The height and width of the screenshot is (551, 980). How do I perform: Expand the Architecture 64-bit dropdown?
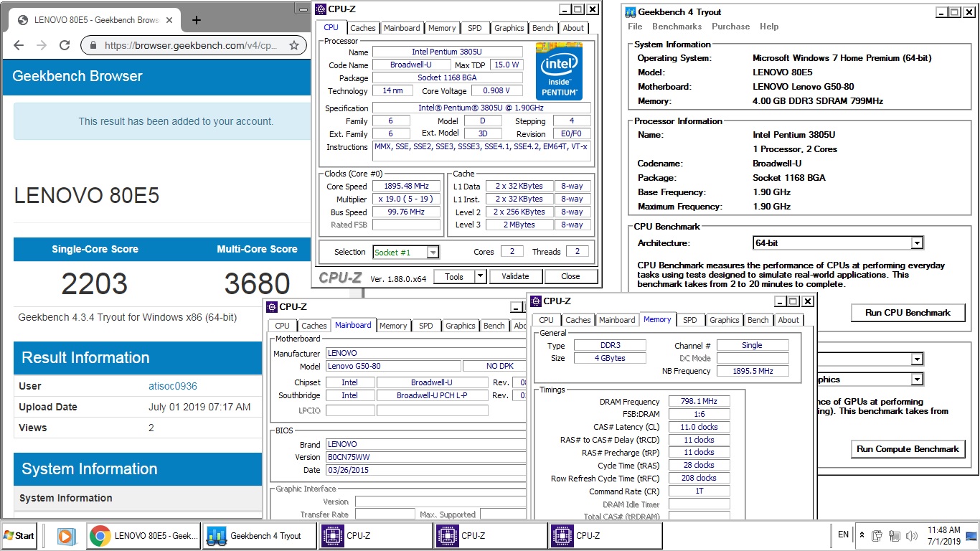tap(917, 243)
